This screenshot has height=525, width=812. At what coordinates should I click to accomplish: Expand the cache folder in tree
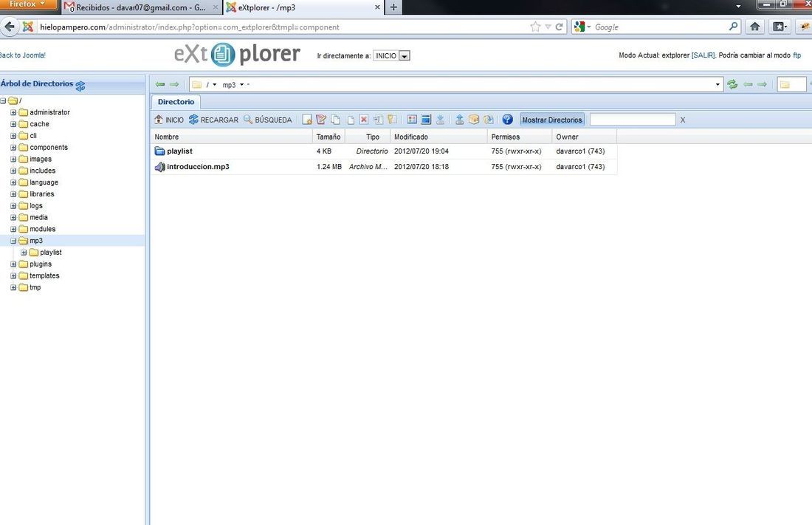(13, 124)
